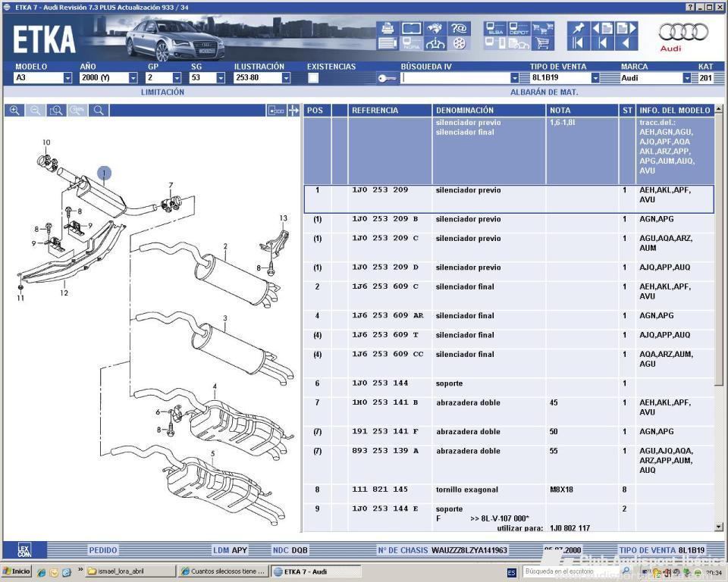Click the Albarán de mat. label
The image size is (728, 582).
pyautogui.click(x=544, y=92)
